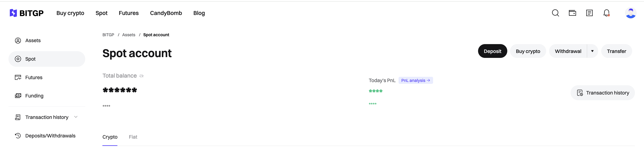Click the Deposit button
This screenshot has width=644, height=152.
click(492, 51)
